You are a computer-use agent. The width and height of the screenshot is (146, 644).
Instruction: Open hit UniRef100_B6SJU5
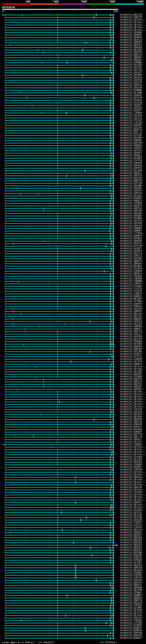131,15
